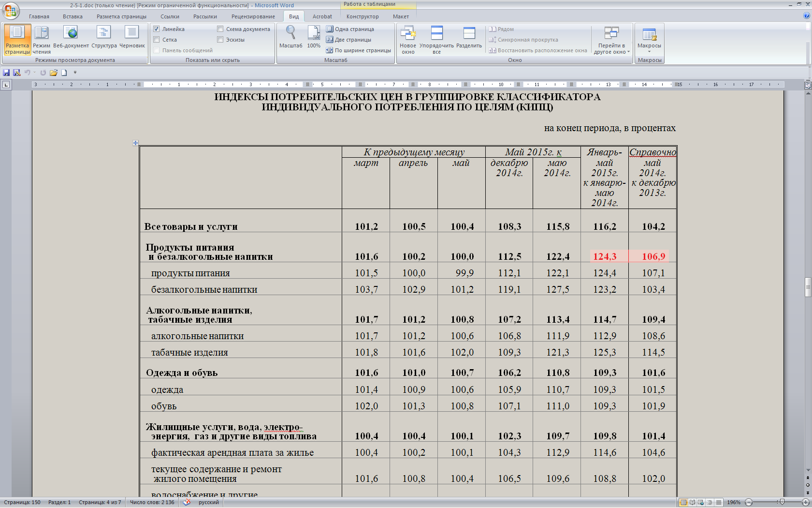Switch to Веб-документ view
This screenshot has height=508, width=812.
coord(71,37)
